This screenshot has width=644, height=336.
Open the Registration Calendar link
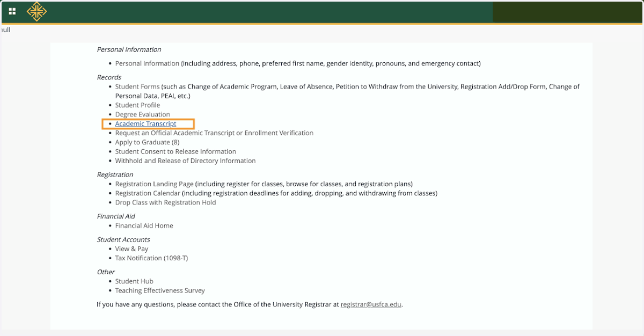pos(148,193)
